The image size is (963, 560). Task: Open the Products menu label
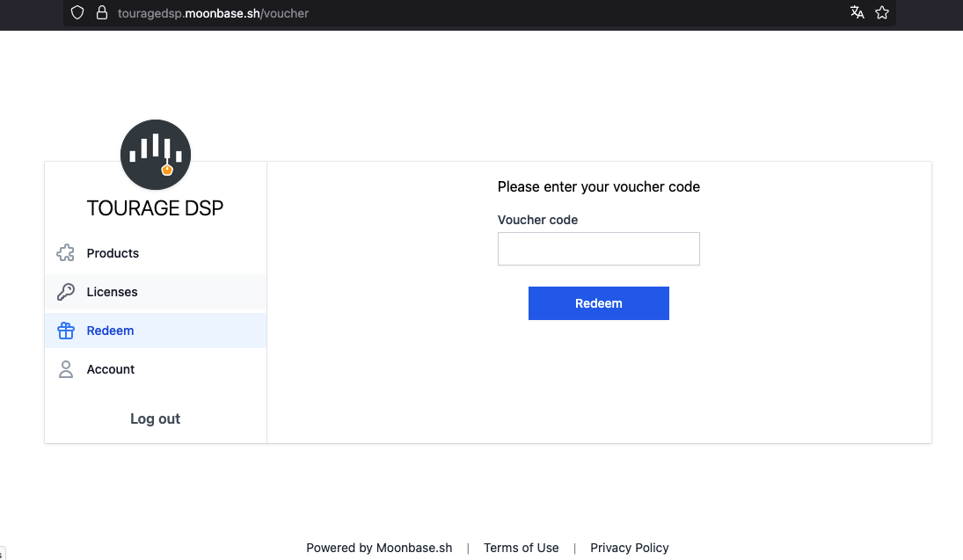(x=113, y=253)
